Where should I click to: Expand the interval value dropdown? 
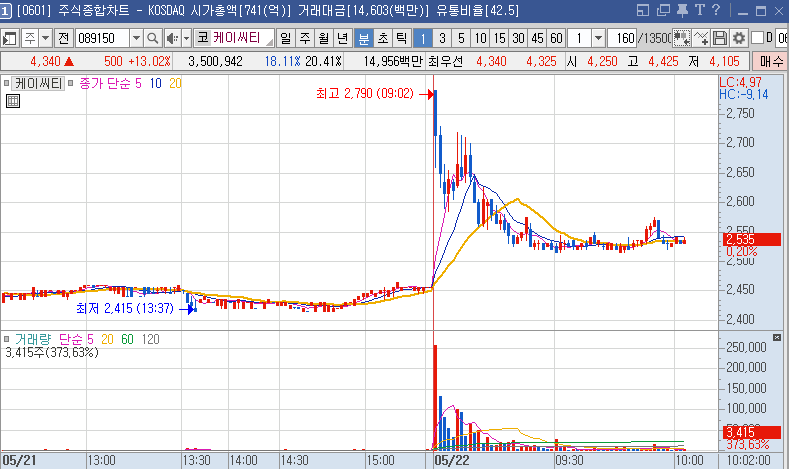(598, 38)
